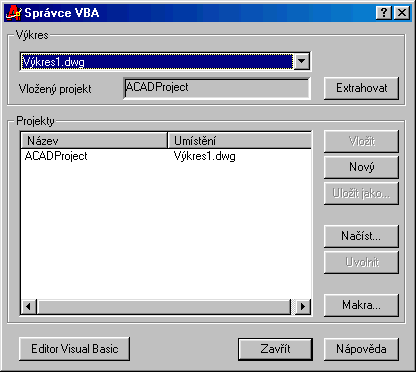Screen dimensions: 416x372
Task: Open the Editor Visual Basic
Action: (x=75, y=349)
